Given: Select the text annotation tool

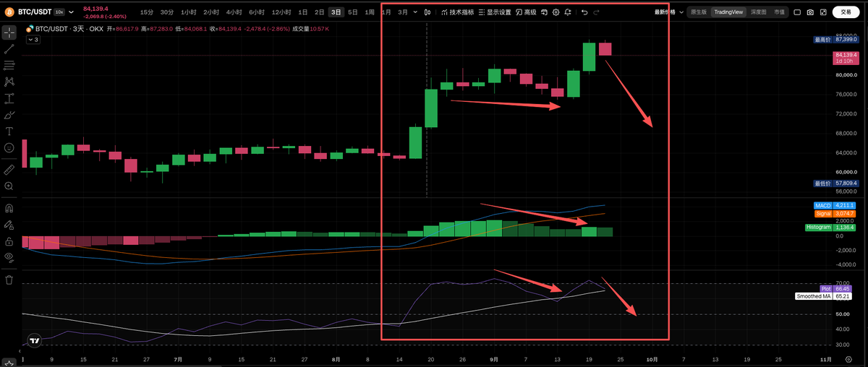Looking at the screenshot, I should click(9, 131).
